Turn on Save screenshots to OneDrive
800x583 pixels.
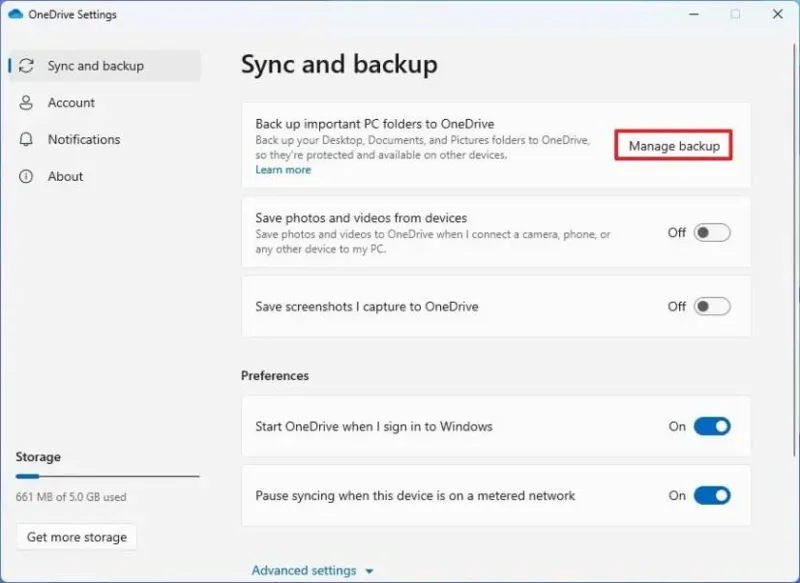(x=712, y=307)
